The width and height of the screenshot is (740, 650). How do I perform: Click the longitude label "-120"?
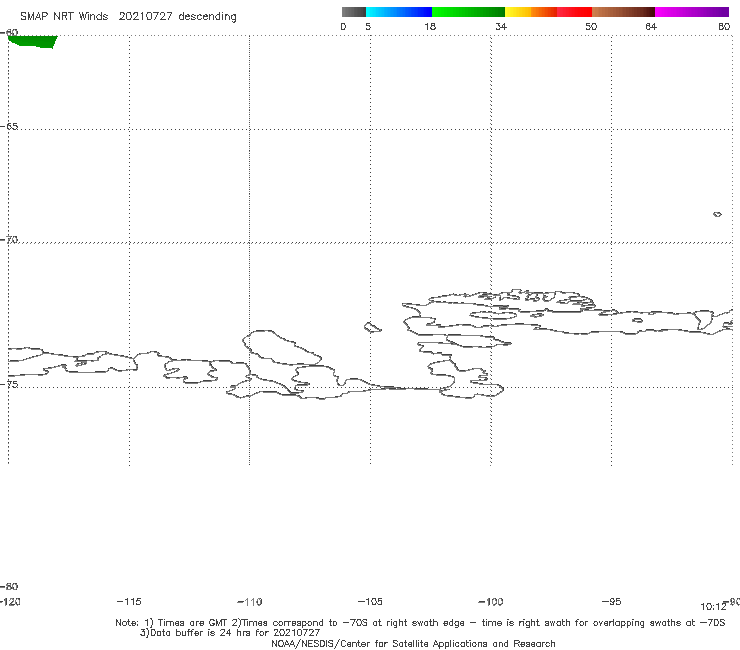[x=10, y=601]
